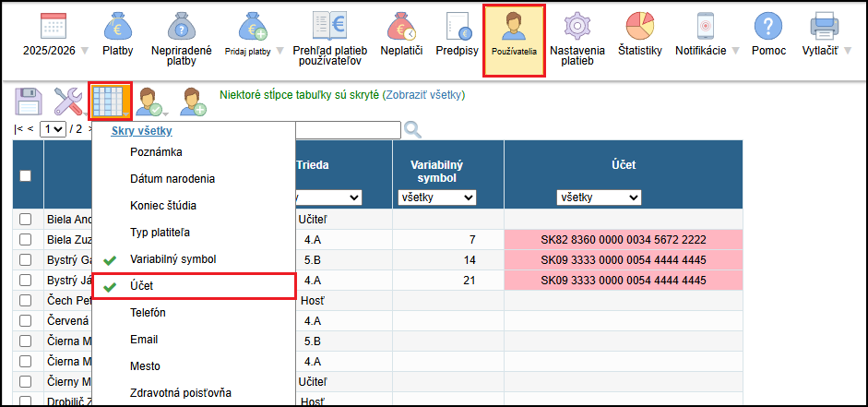Click the Zobraziť všetky link
The image size is (868, 407).
click(x=424, y=94)
